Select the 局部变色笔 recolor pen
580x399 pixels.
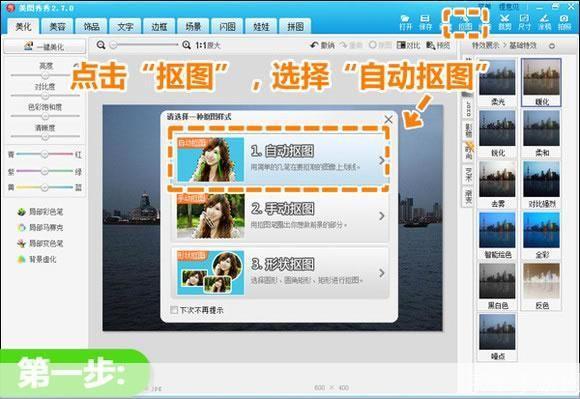[x=40, y=243]
